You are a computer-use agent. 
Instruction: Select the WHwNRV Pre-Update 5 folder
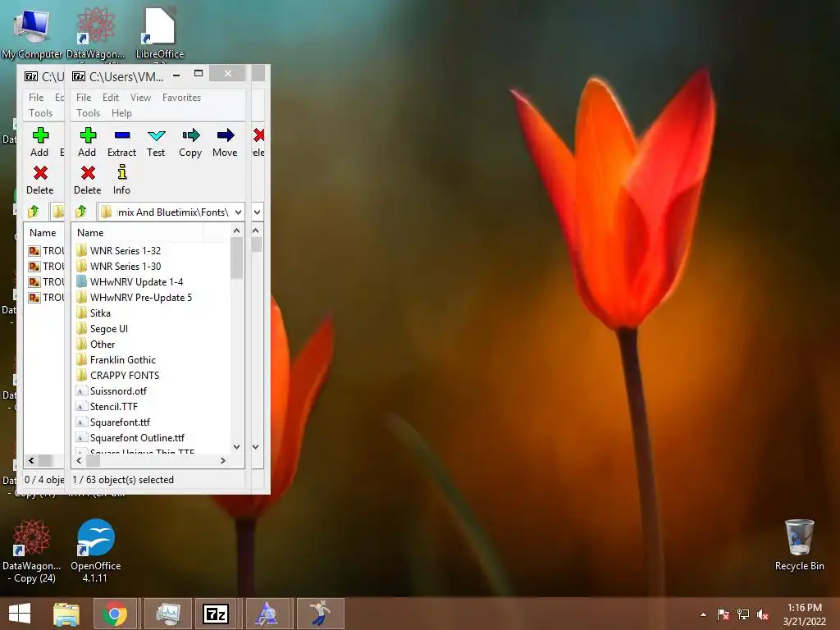point(141,297)
